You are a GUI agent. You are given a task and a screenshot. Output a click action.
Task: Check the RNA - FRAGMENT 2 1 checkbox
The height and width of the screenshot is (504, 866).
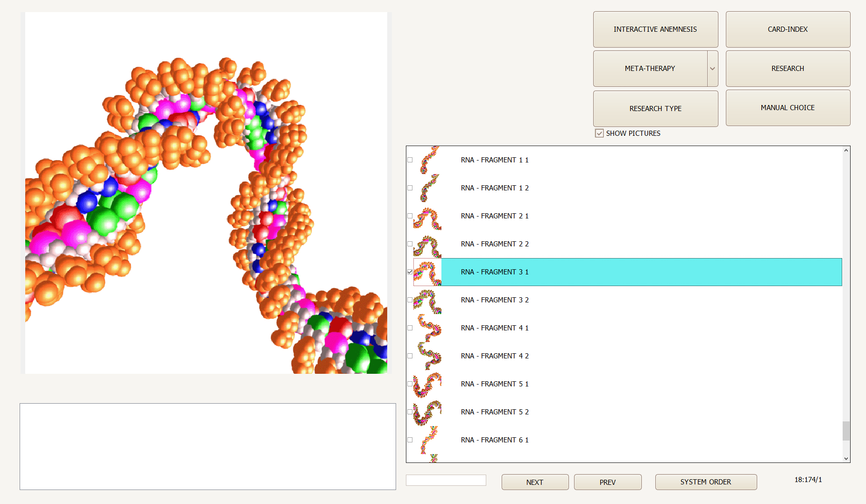pos(410,216)
